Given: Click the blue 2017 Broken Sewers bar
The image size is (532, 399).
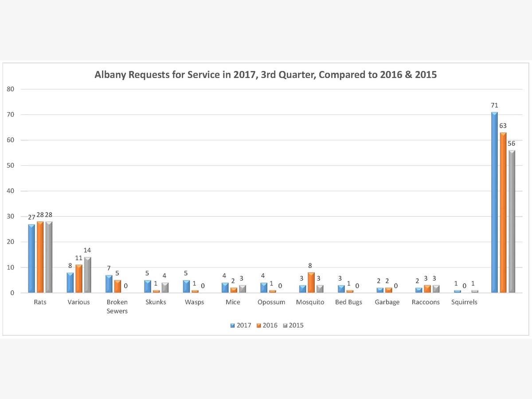Looking at the screenshot, I should pyautogui.click(x=109, y=284).
